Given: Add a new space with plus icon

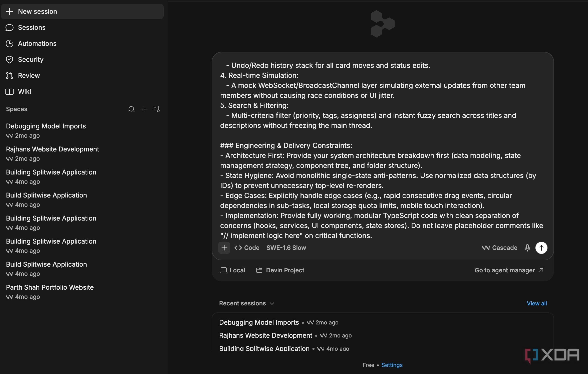Looking at the screenshot, I should (x=144, y=109).
